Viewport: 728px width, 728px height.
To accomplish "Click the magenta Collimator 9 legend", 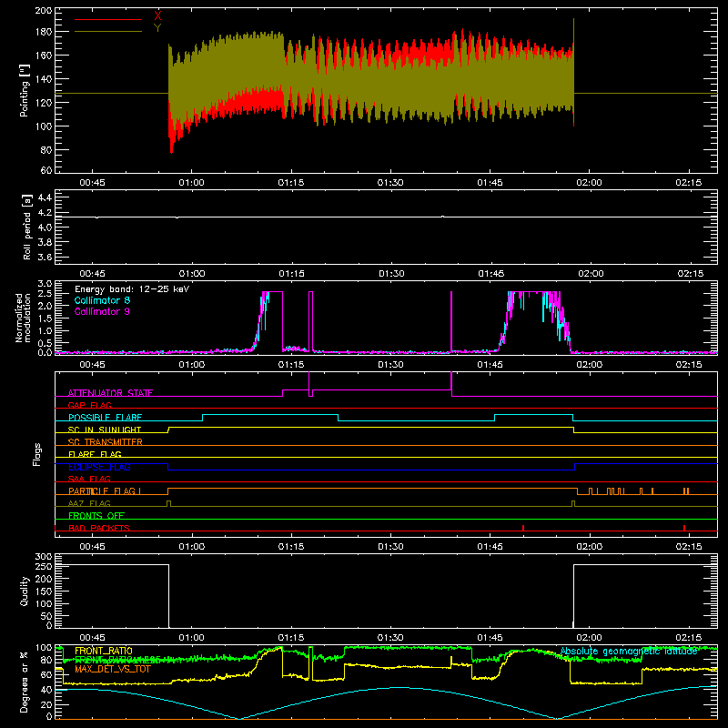I will (102, 311).
